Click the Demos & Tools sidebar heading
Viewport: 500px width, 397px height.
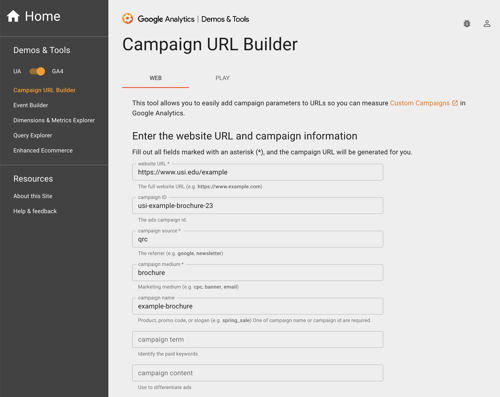42,50
